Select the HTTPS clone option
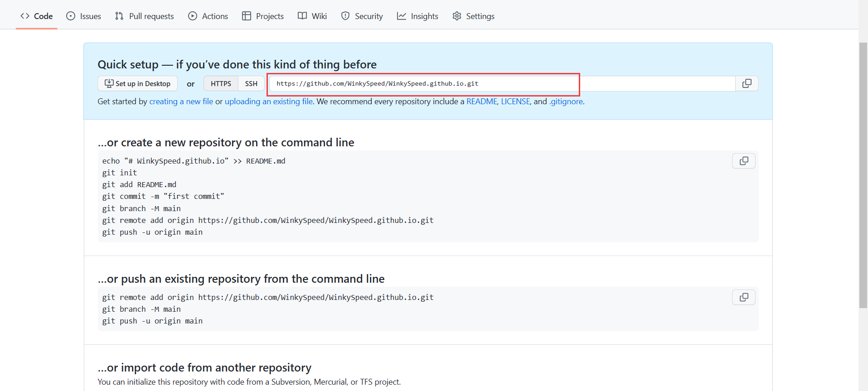The image size is (868, 391). pyautogui.click(x=221, y=83)
